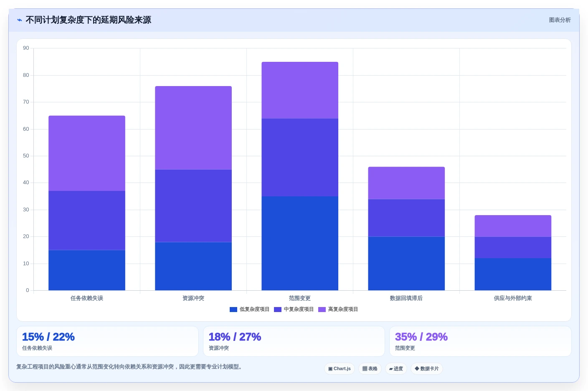Click the 任务依赖失误 x-axis label

(x=87, y=298)
